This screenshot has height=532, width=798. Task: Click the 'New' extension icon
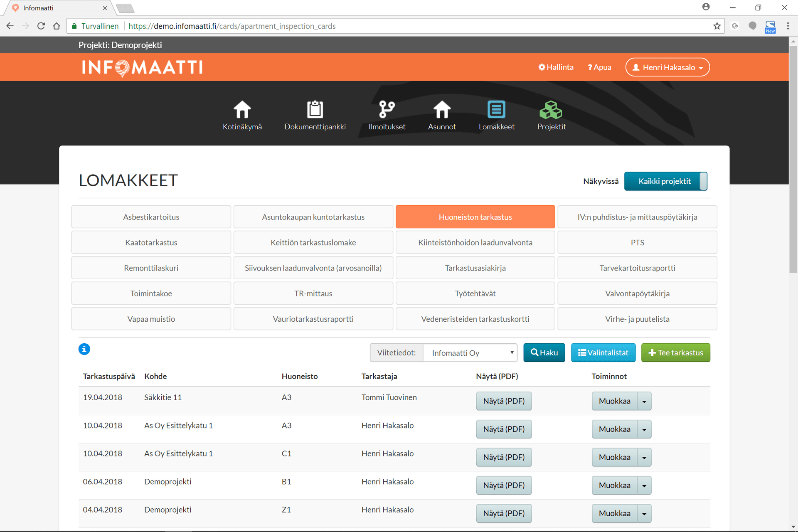point(770,27)
